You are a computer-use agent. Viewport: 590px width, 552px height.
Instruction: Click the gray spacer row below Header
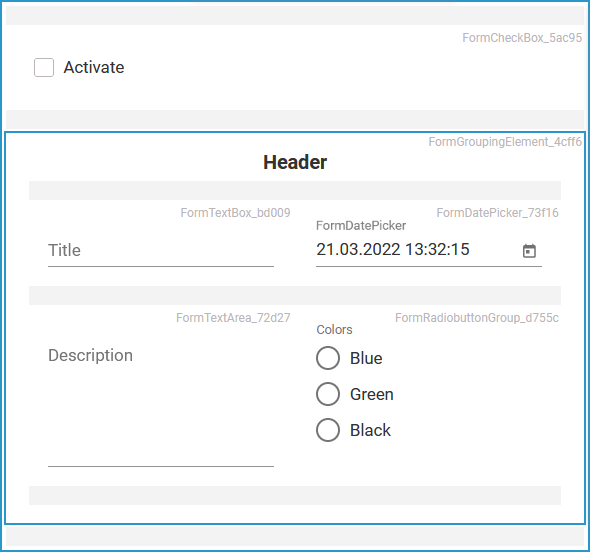[295, 190]
